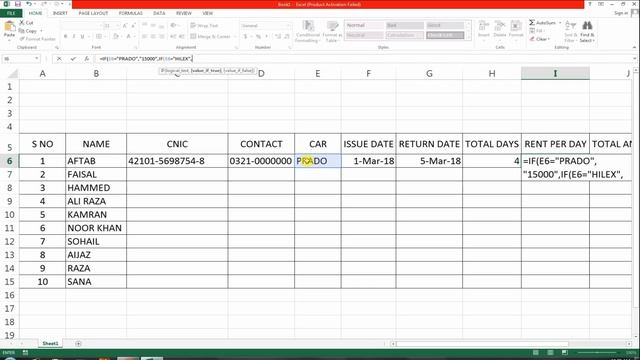Toggle Underline formatting
The width and height of the screenshot is (640, 360).
(82, 36)
